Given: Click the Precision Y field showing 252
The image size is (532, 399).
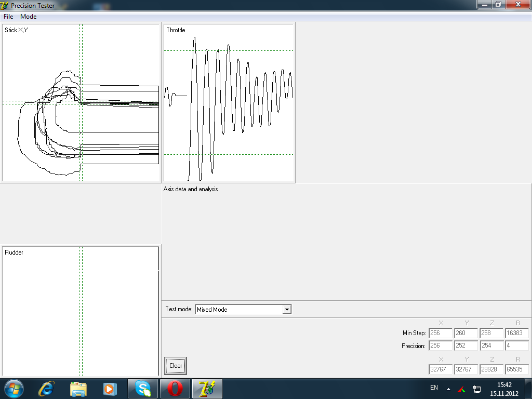Looking at the screenshot, I should point(466,345).
